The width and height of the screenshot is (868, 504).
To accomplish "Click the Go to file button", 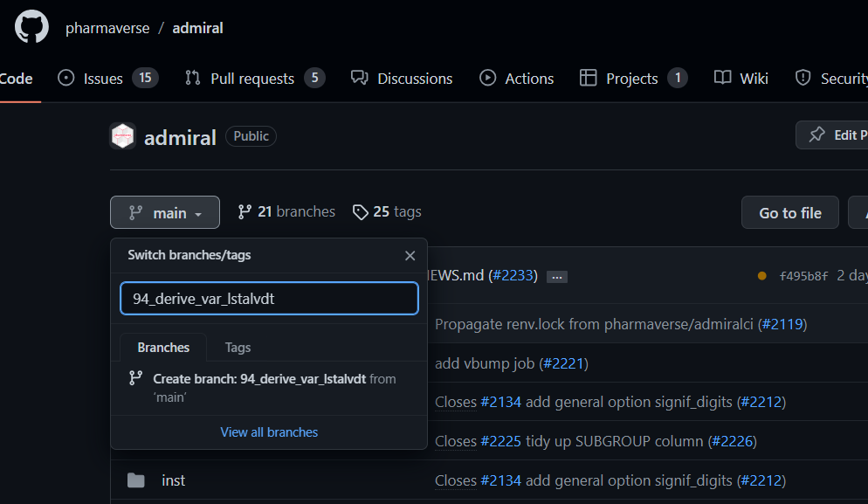I will point(789,212).
